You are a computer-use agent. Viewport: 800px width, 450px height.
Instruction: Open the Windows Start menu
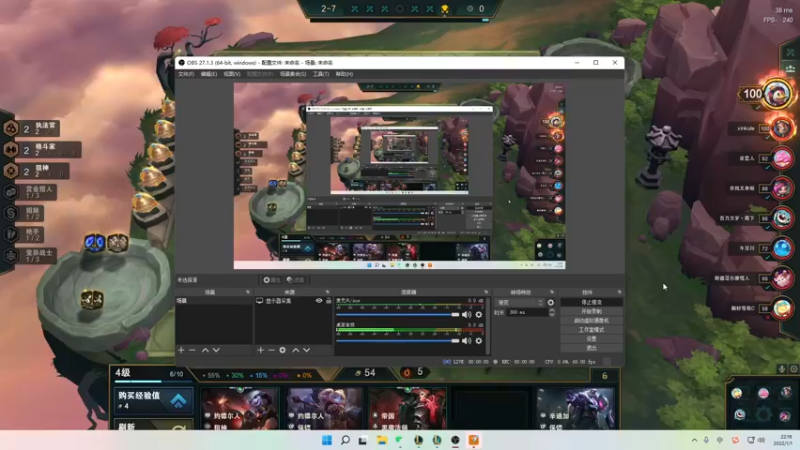[x=327, y=440]
